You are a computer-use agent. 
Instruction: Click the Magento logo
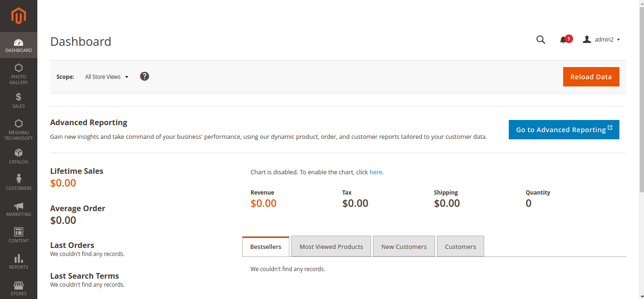(x=18, y=16)
